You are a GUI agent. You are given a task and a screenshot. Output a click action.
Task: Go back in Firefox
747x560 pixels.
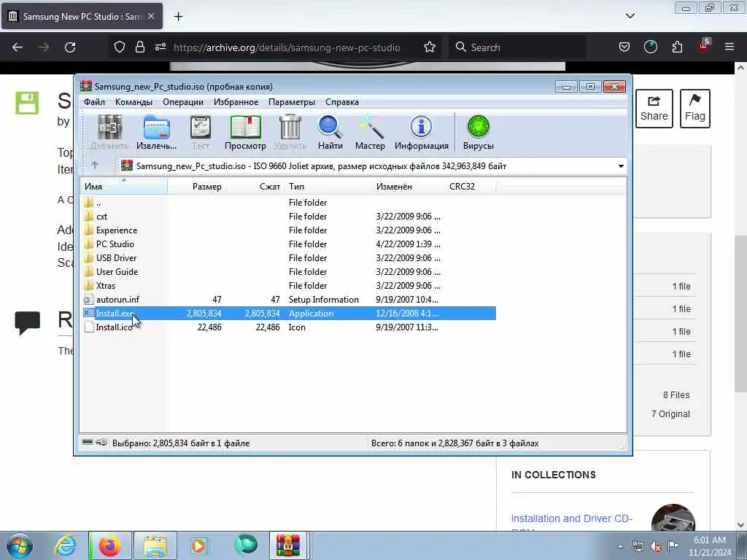coord(18,47)
